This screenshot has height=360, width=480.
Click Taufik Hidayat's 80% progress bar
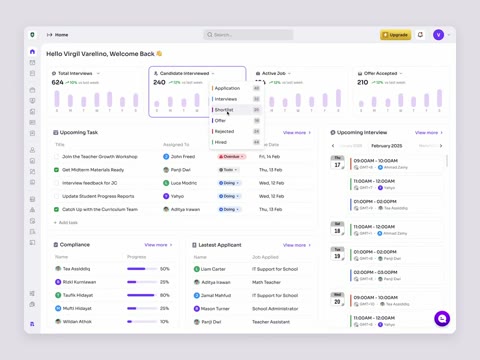142,295
